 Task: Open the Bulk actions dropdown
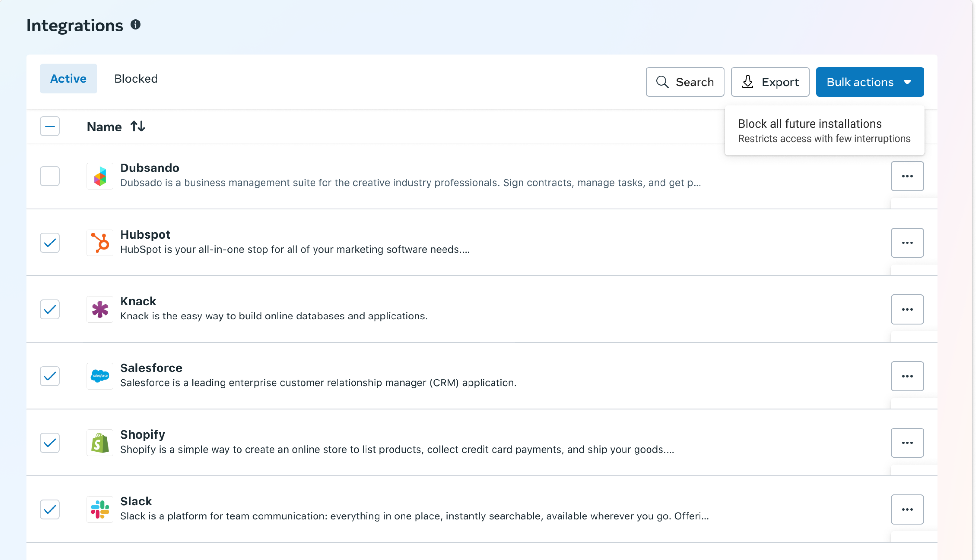pos(869,82)
